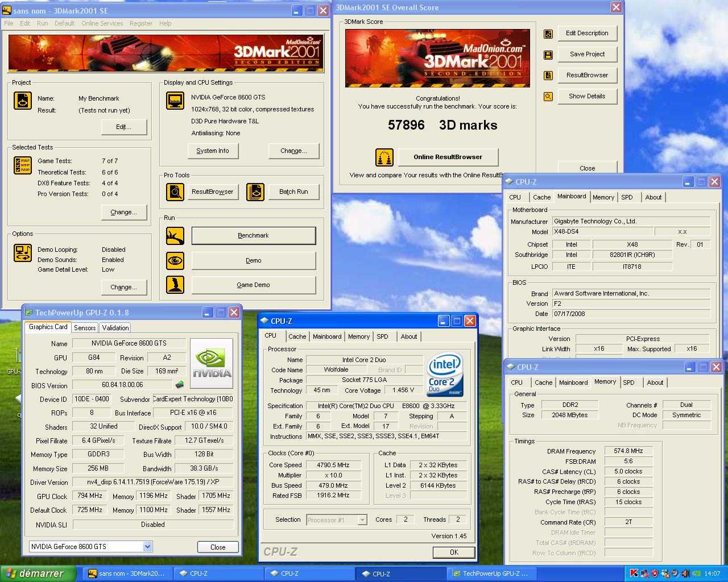Image resolution: width=728 pixels, height=582 pixels.
Task: Click the démarrer Start button
Action: tap(38, 573)
